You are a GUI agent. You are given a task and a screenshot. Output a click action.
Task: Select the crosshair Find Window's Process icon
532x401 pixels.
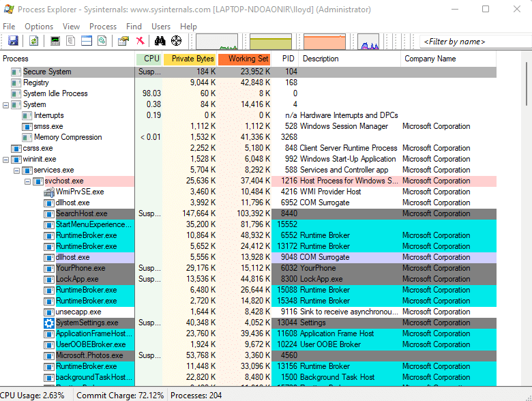tap(176, 41)
